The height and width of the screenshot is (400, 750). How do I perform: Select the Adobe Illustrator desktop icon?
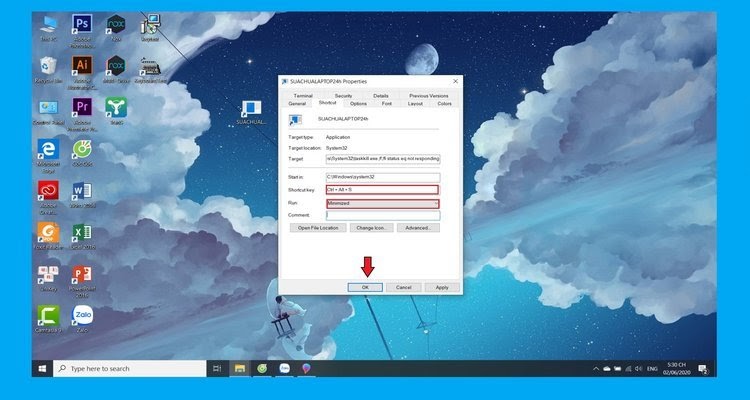click(82, 66)
